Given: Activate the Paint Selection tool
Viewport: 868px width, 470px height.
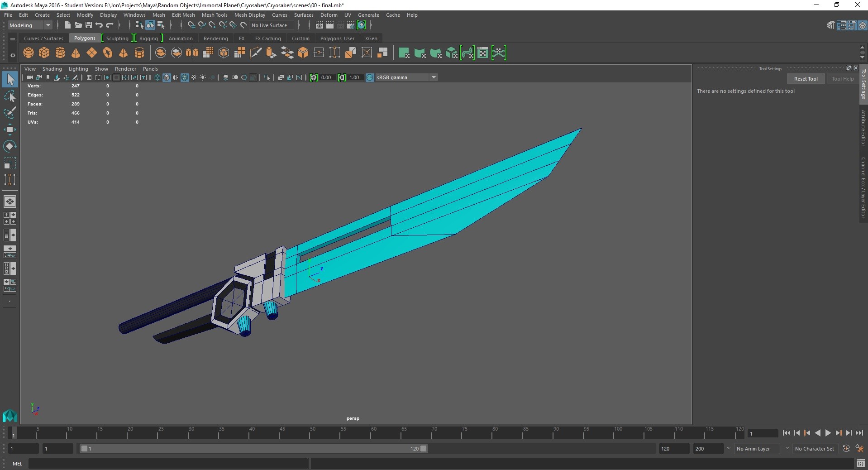Looking at the screenshot, I should click(10, 113).
